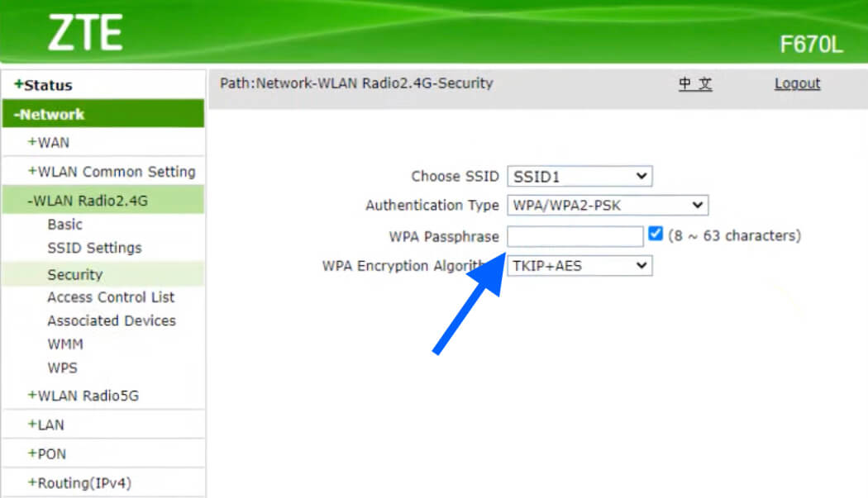Expand the Status menu section
This screenshot has height=498, width=868.
tap(44, 85)
